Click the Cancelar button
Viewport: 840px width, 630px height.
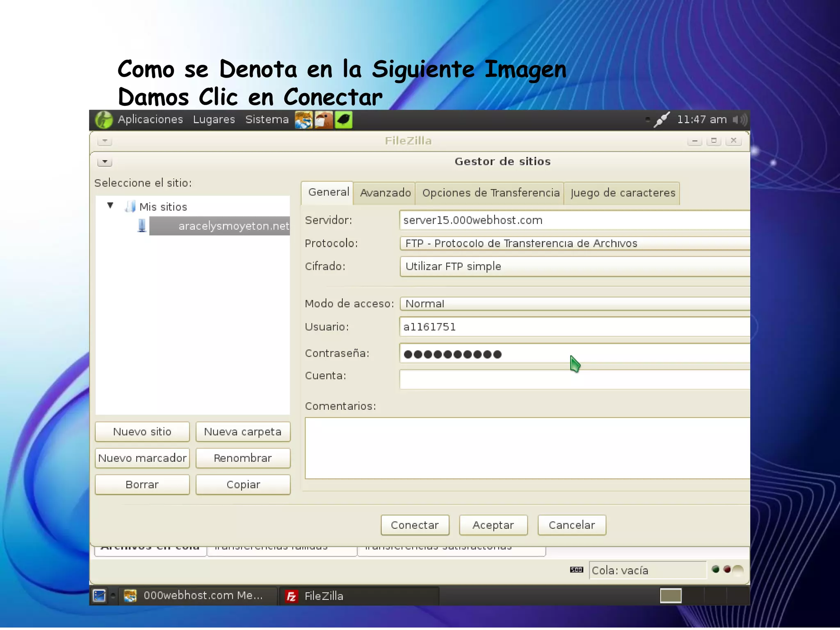point(572,525)
